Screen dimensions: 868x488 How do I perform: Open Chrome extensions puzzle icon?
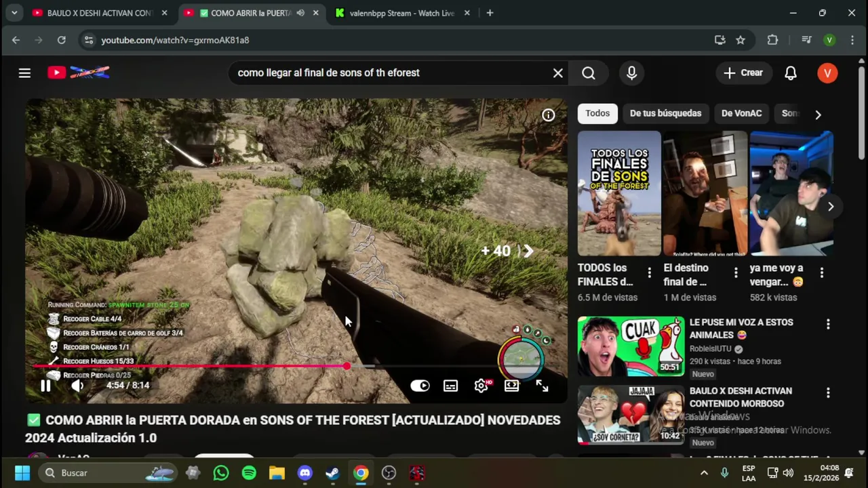pos(772,40)
